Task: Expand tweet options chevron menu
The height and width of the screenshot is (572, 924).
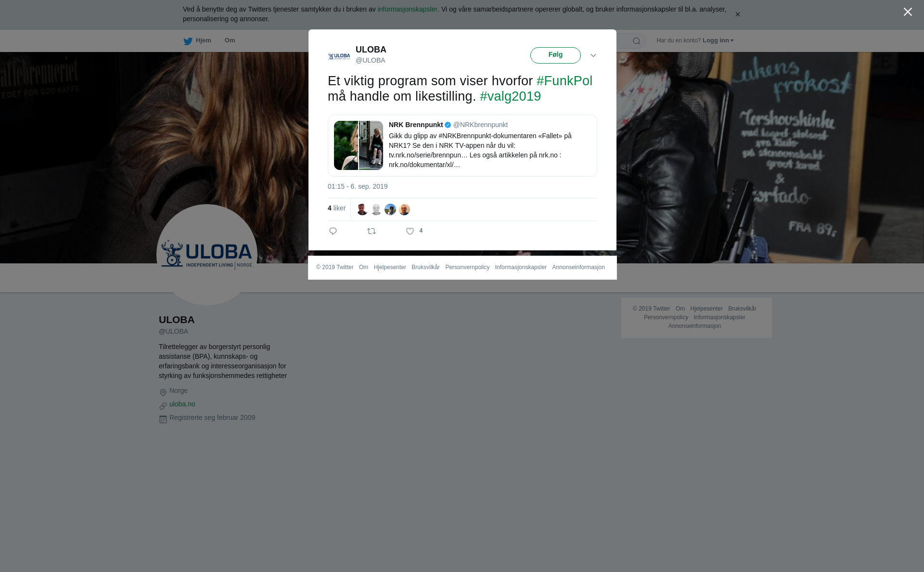Action: [593, 56]
